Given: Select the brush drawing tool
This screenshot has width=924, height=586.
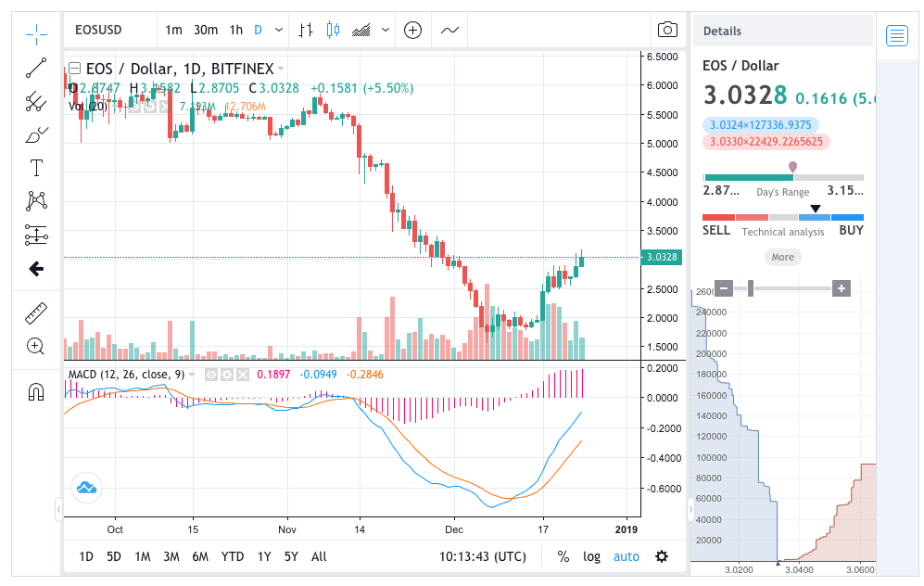Looking at the screenshot, I should (x=35, y=134).
